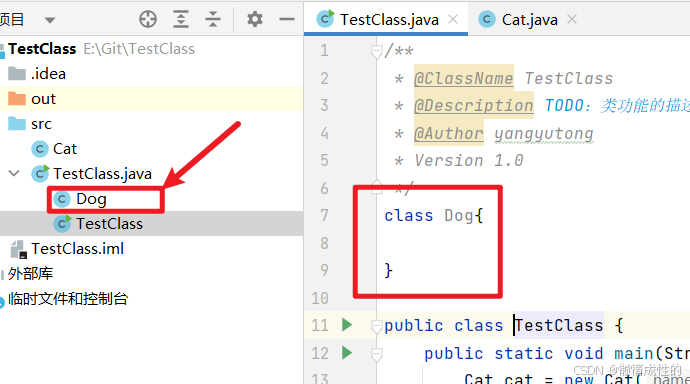Screen dimensions: 690x384
Task: Open the project view dropdown arrow
Action: pyautogui.click(x=50, y=20)
